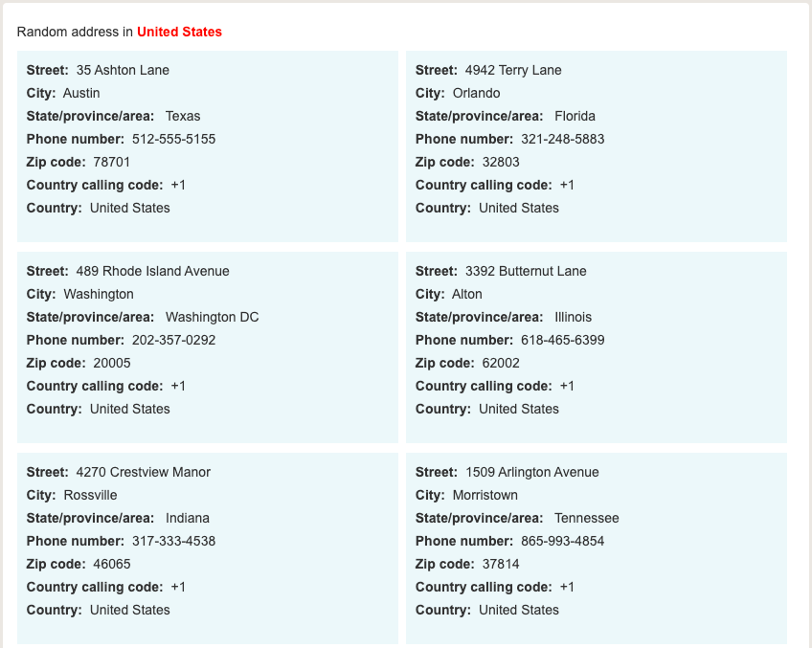Click the street value 35 Ashton Lane
The height and width of the screenshot is (648, 812).
[123, 70]
